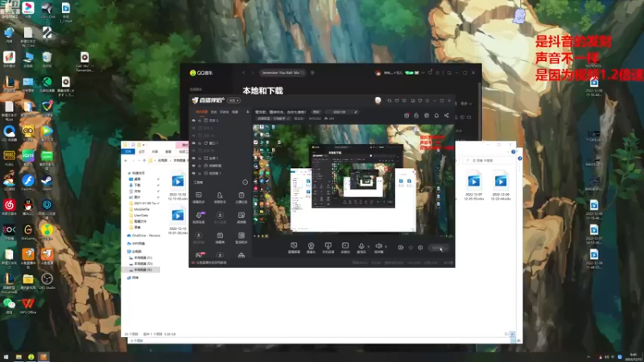Click the button right of stream title
The image size is (644, 362).
point(316,112)
